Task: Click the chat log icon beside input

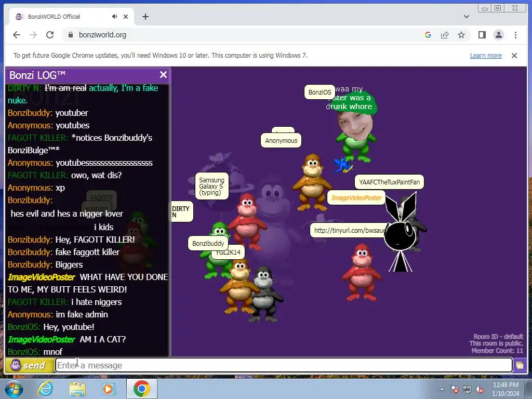Action: pos(520,365)
